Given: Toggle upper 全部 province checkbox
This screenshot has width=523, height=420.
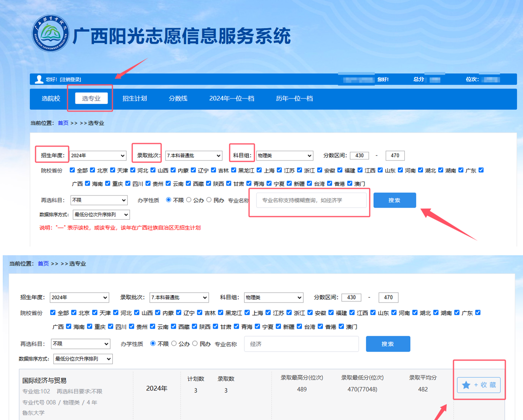Looking at the screenshot, I should tap(72, 170).
